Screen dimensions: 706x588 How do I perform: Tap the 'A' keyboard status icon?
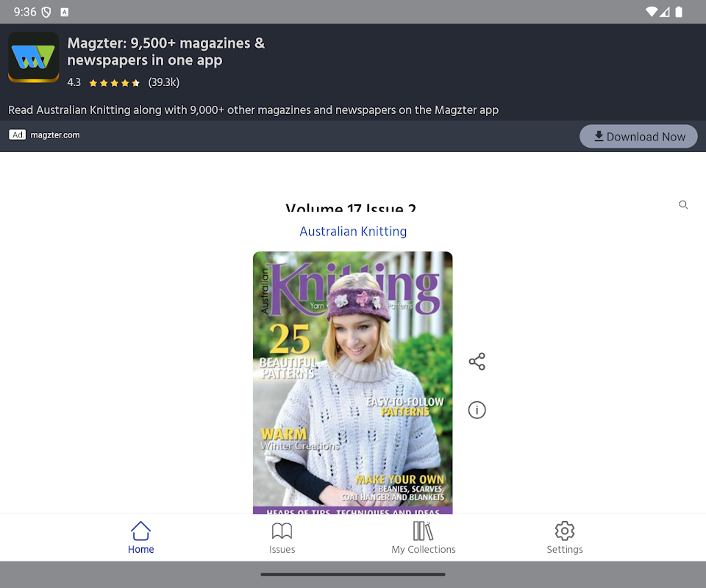pyautogui.click(x=65, y=12)
